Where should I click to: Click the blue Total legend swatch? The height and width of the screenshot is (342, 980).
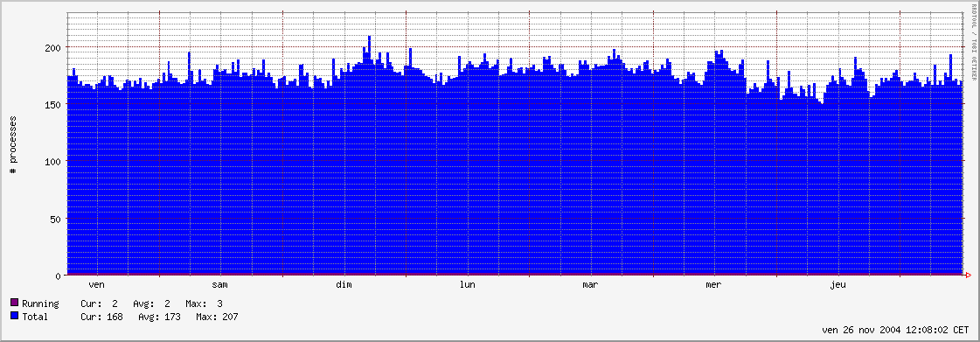tap(15, 317)
